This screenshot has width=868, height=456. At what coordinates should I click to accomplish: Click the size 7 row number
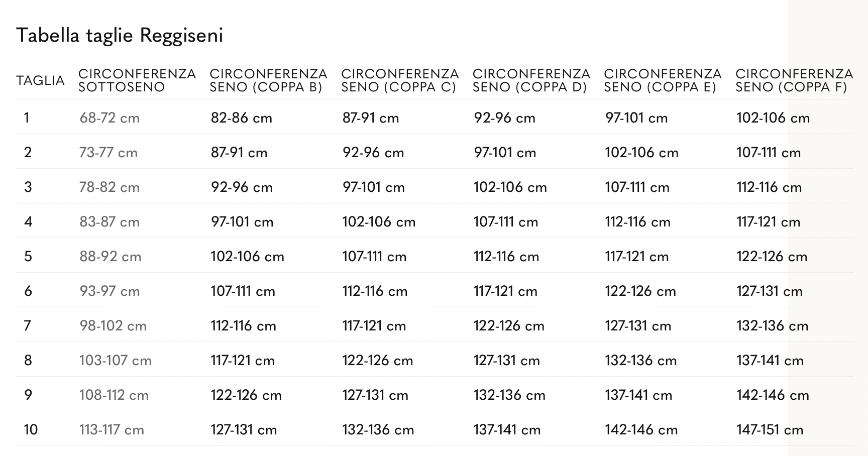pos(28,326)
